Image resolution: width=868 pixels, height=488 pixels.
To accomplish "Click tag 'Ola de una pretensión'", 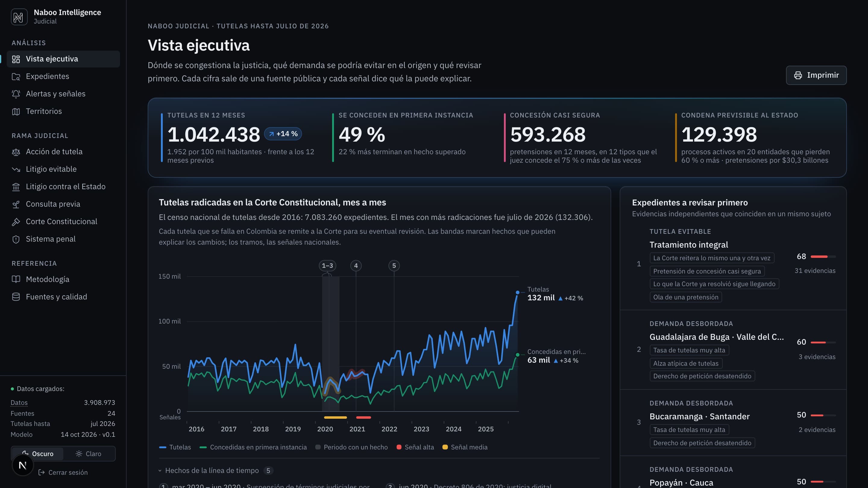I will click(686, 297).
